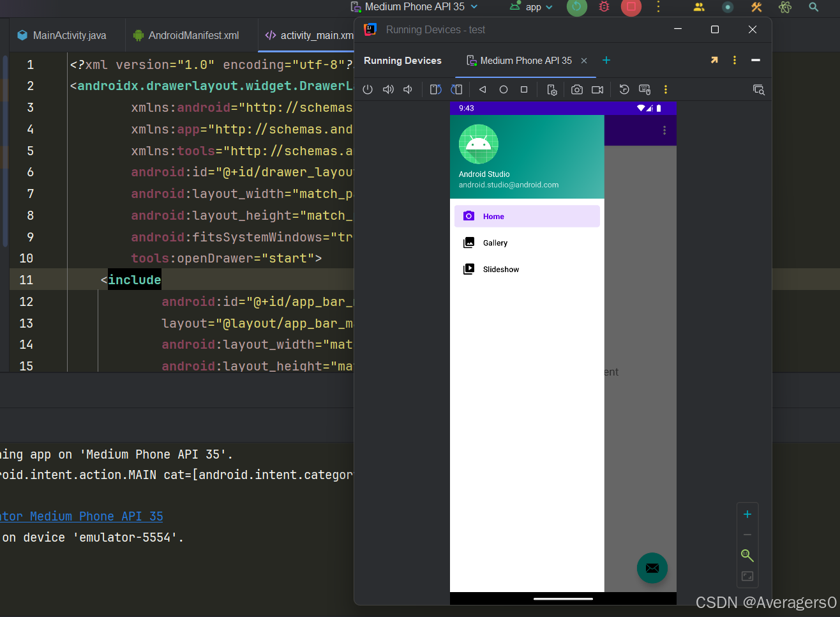The width and height of the screenshot is (840, 617).
Task: Open 'Medium Phone API 35' link in Run console
Action: pyautogui.click(x=82, y=516)
